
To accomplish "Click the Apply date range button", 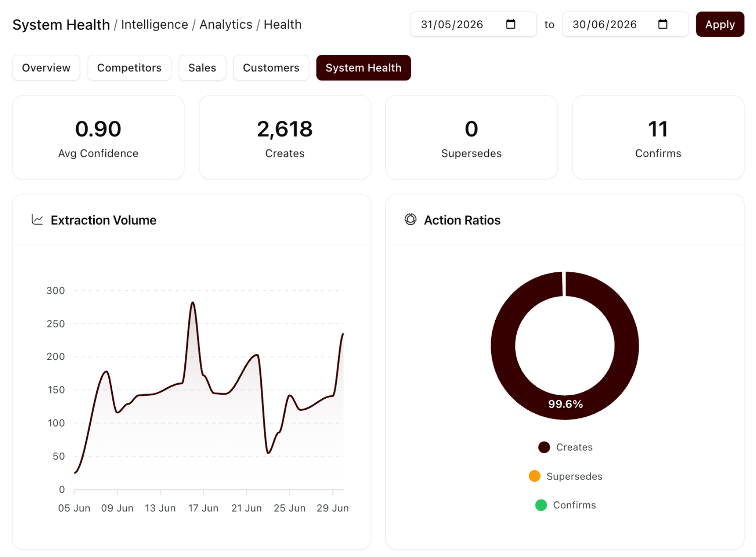I will click(x=720, y=24).
